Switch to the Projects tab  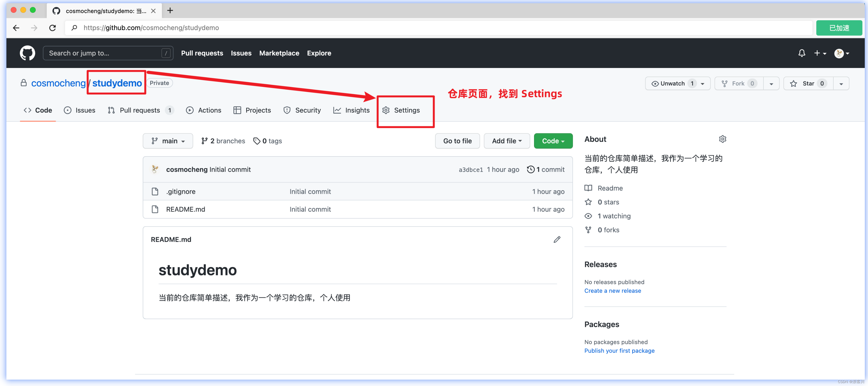point(252,110)
